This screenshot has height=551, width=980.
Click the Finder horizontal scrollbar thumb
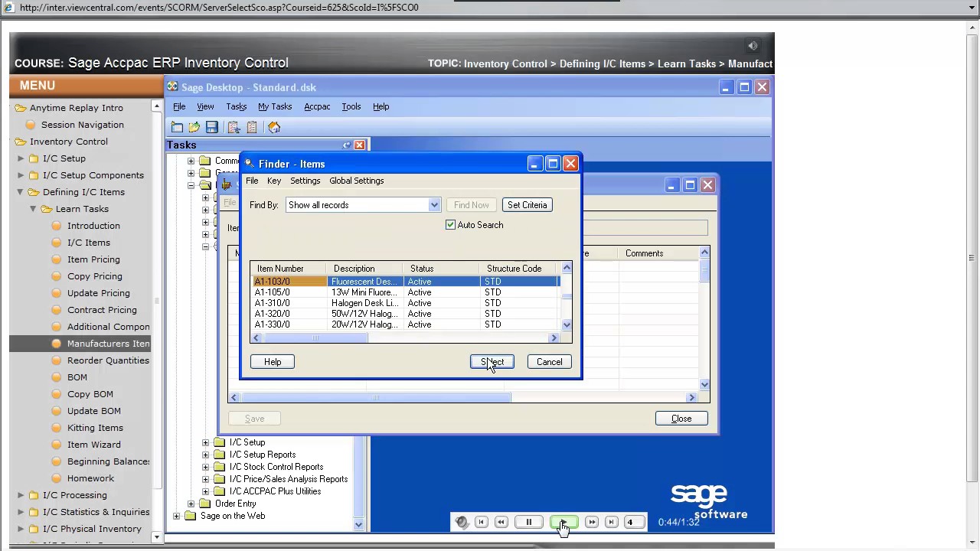tap(314, 337)
